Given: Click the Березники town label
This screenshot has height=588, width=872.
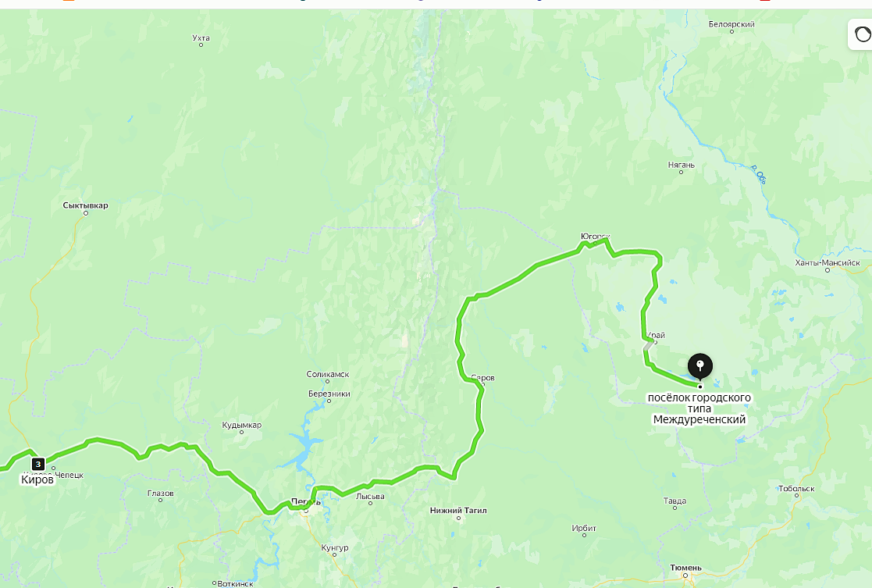Looking at the screenshot, I should click(x=329, y=394).
